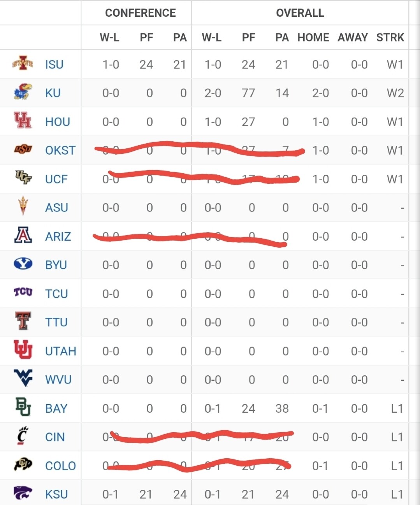This screenshot has width=420, height=505.
Task: Click the UCF Knights logo
Action: click(x=23, y=178)
